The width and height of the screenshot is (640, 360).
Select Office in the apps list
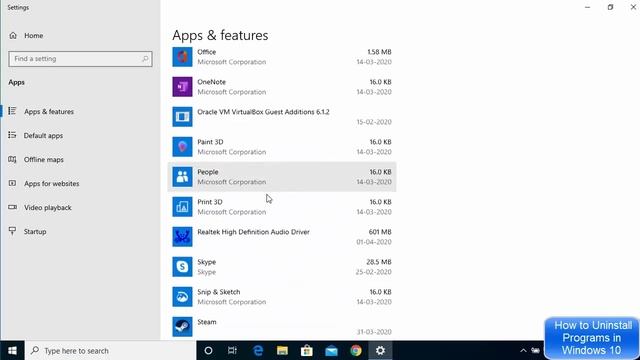(282, 57)
